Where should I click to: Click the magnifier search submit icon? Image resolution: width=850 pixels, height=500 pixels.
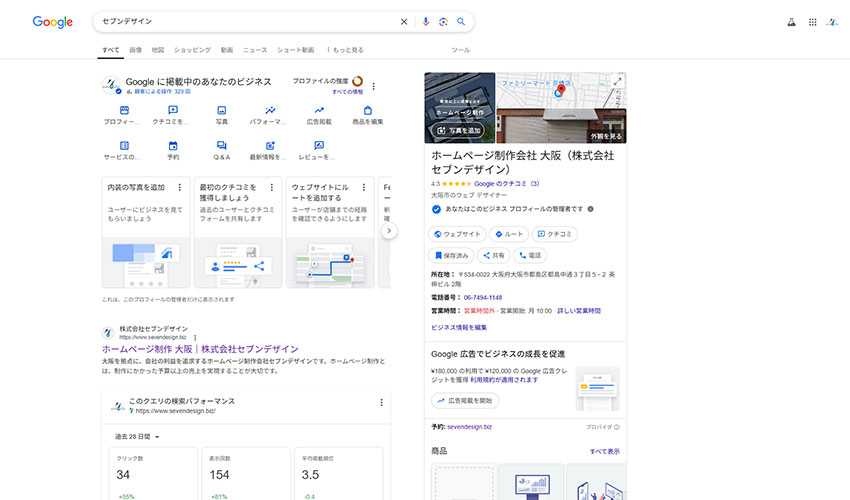461,22
